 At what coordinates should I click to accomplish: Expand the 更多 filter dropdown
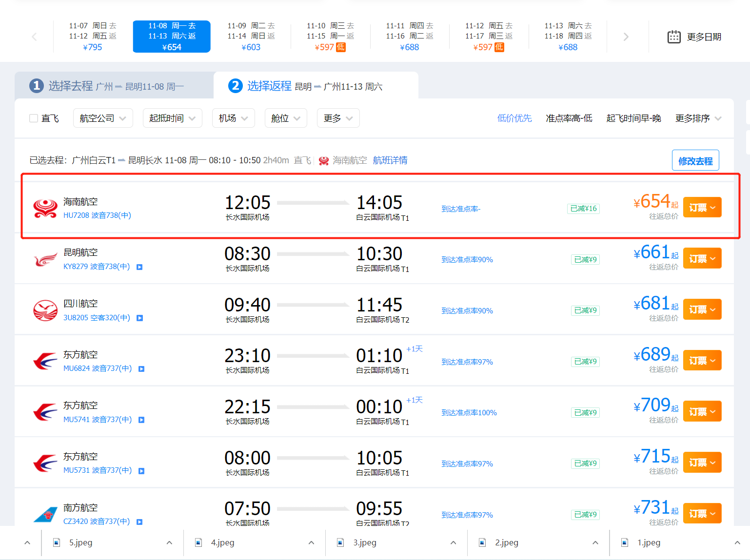(x=338, y=118)
